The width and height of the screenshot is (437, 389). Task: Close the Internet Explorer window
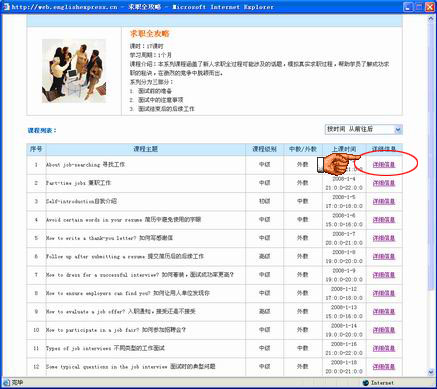click(x=430, y=7)
